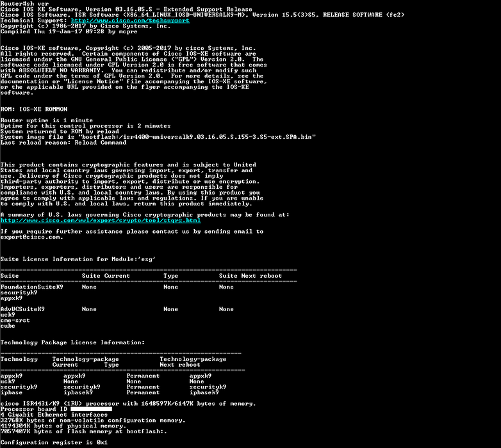501x448 pixels.
Task: Click the redacted Processor board ID value
Action: click(91, 409)
